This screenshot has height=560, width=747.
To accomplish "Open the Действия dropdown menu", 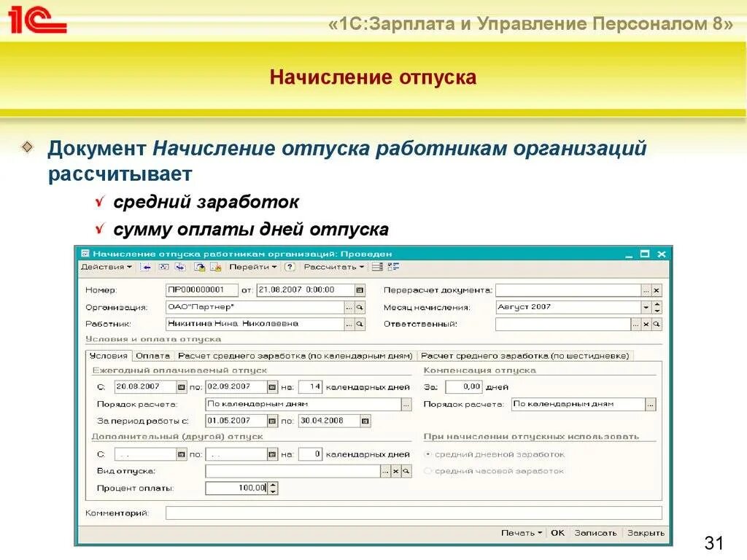I will [107, 267].
